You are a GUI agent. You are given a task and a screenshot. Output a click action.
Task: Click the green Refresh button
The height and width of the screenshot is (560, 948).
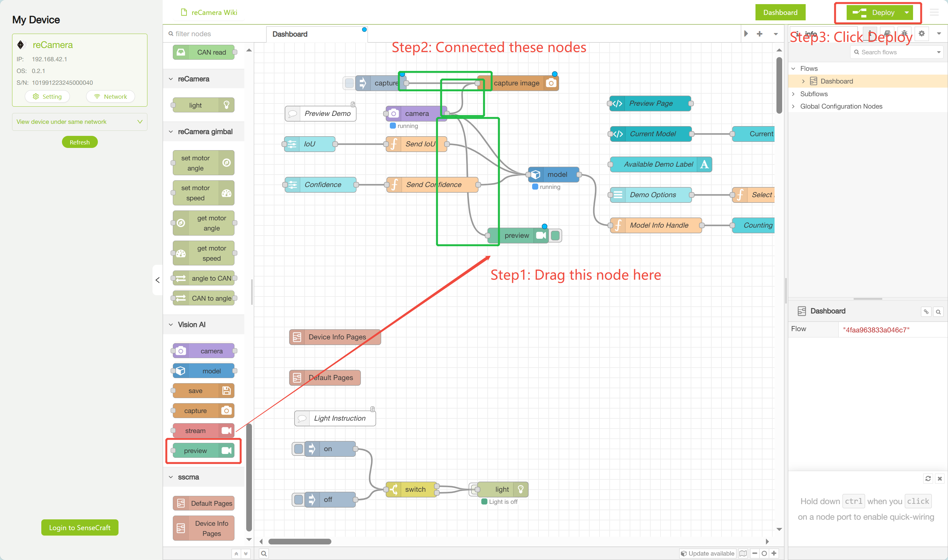(x=80, y=142)
